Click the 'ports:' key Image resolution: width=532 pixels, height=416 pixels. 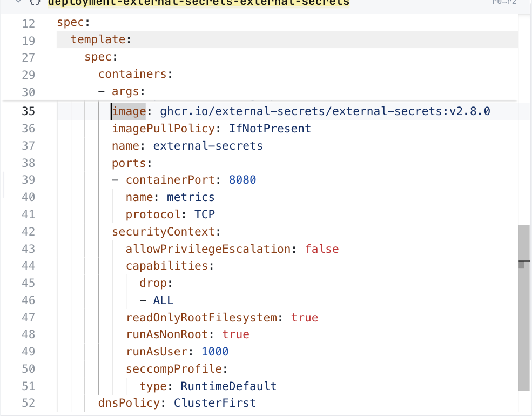click(132, 163)
